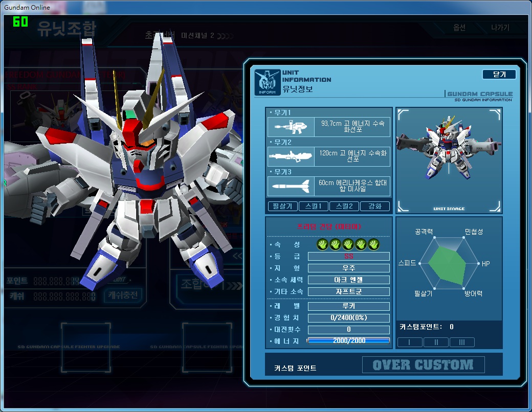Click the blue energy 2000/2000 bar

tap(348, 341)
